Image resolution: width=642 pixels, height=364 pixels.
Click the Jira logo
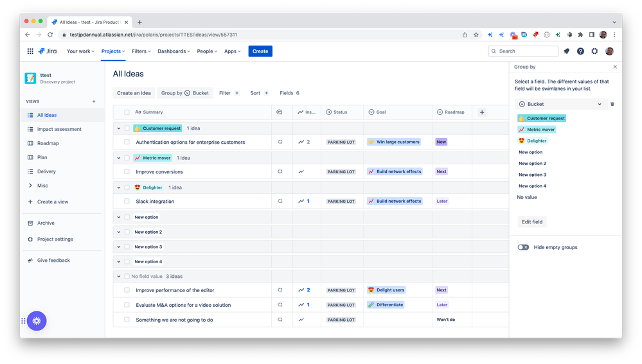(48, 51)
